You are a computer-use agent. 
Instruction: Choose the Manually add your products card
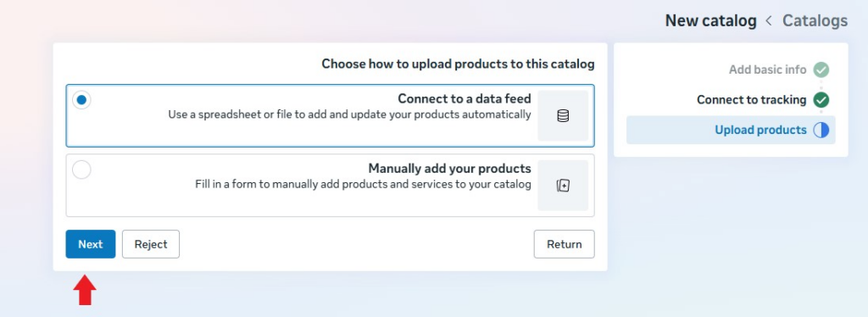pyautogui.click(x=330, y=186)
